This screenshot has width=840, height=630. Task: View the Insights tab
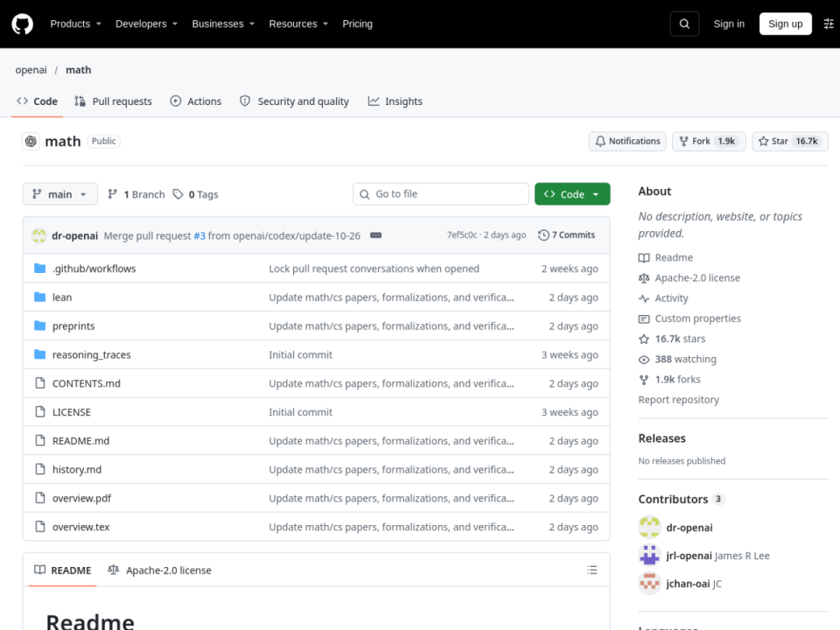click(x=395, y=101)
